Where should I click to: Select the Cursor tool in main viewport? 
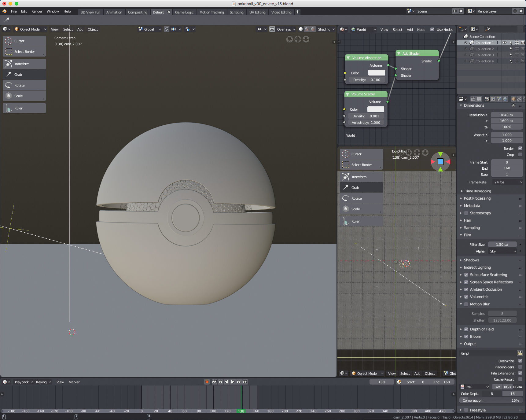click(24, 41)
